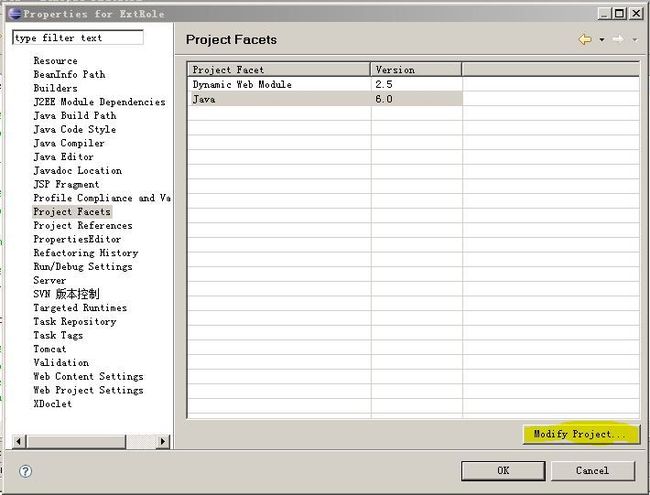
Task: Click the Cancel button
Action: pyautogui.click(x=593, y=471)
